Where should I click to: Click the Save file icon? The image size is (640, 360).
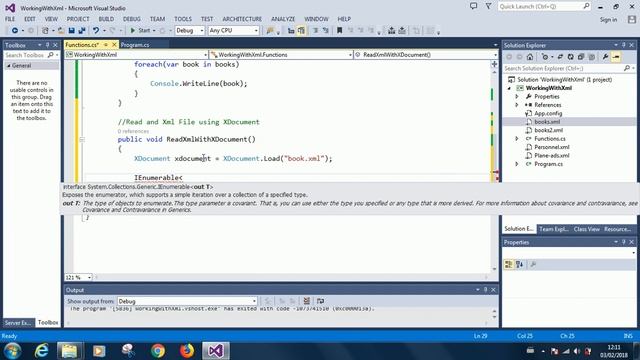(x=71, y=31)
